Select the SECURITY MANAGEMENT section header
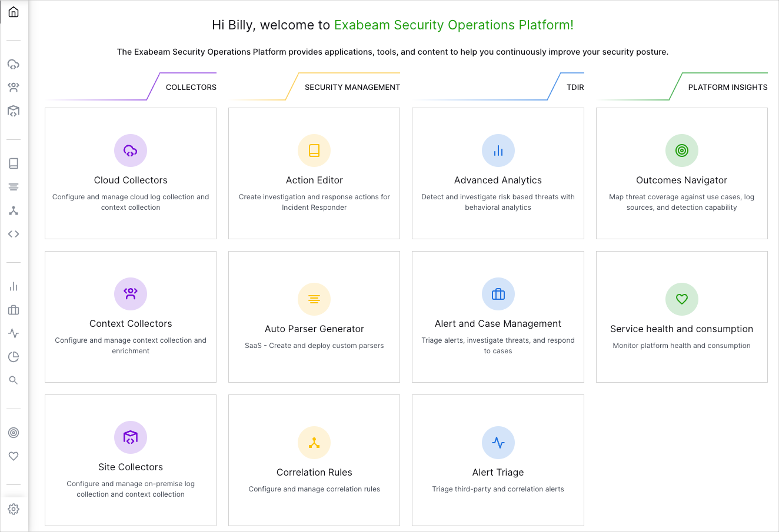The height and width of the screenshot is (532, 779). [x=352, y=87]
